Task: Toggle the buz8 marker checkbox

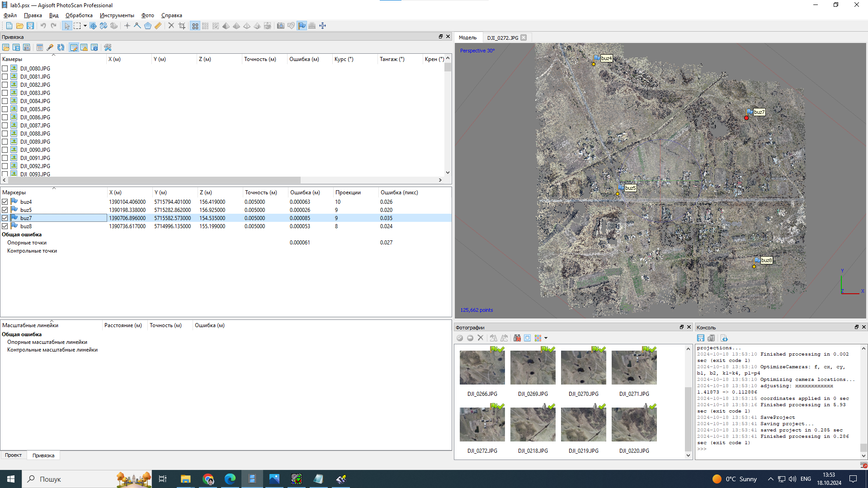Action: pos(5,226)
